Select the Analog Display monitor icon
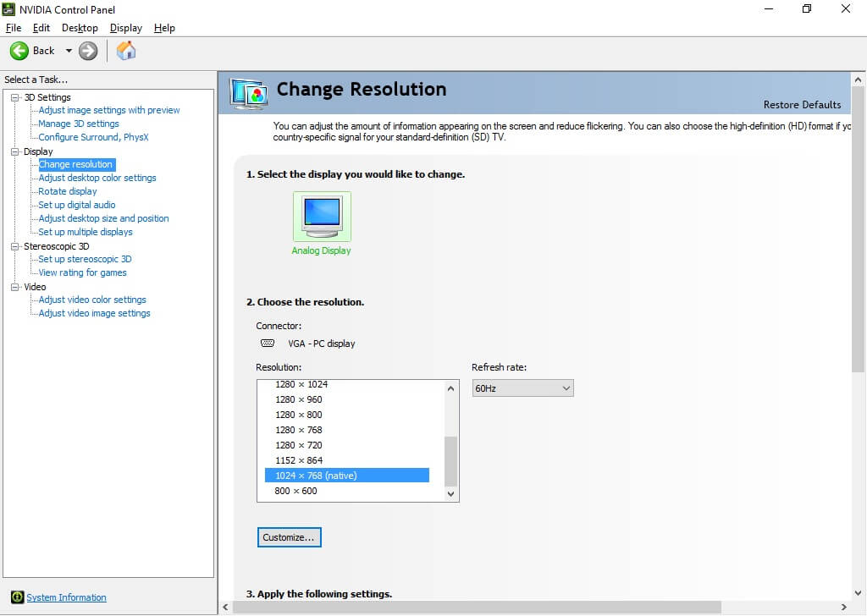This screenshot has height=616, width=867. [322, 216]
